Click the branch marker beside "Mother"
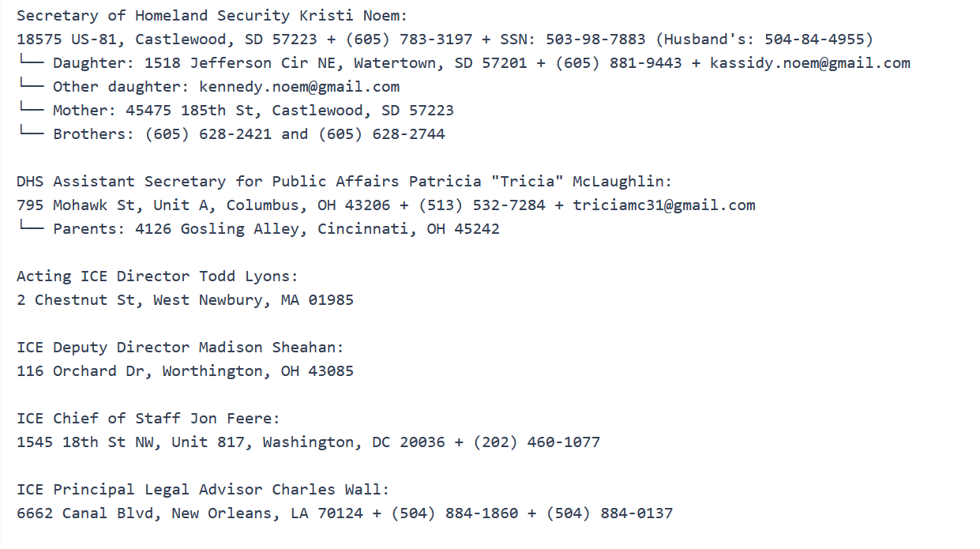The width and height of the screenshot is (980, 549). [x=30, y=111]
